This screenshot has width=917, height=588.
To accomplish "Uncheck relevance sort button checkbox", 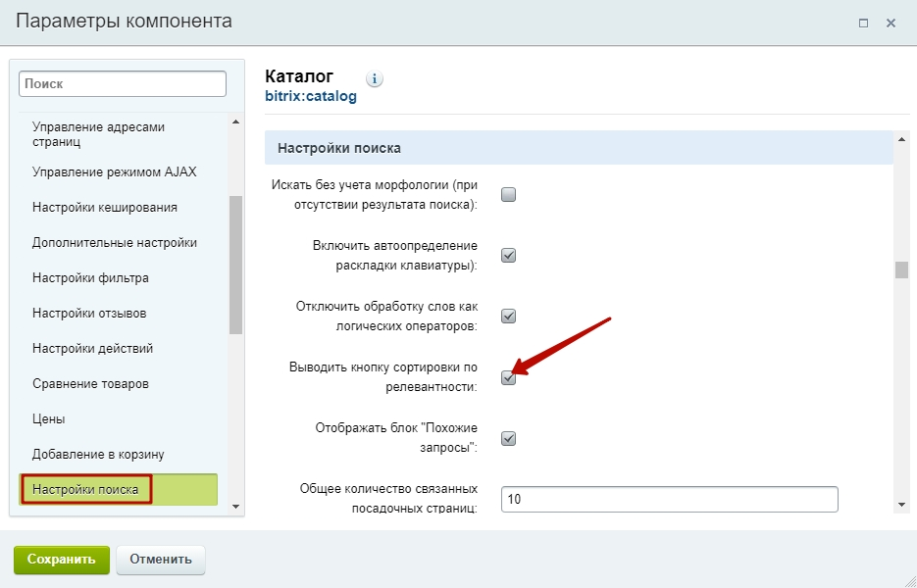I will pos(508,377).
